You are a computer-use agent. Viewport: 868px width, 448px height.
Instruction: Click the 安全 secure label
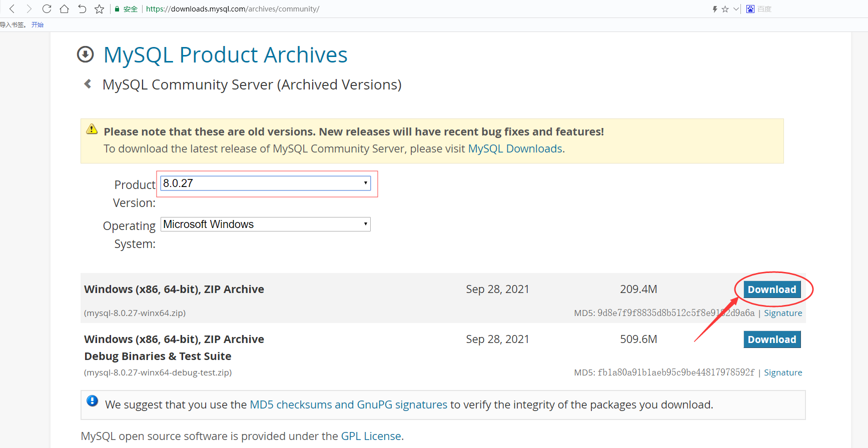pyautogui.click(x=131, y=9)
